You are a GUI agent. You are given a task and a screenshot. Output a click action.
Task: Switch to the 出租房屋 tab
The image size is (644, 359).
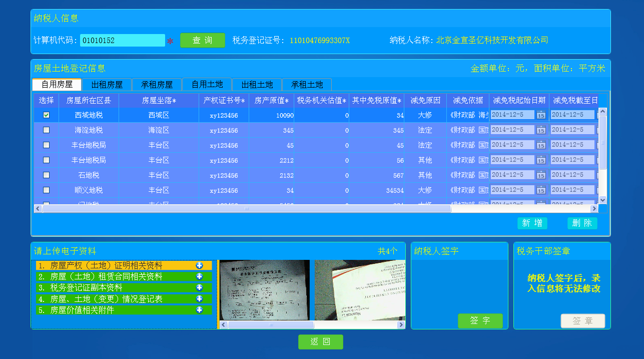pos(107,85)
